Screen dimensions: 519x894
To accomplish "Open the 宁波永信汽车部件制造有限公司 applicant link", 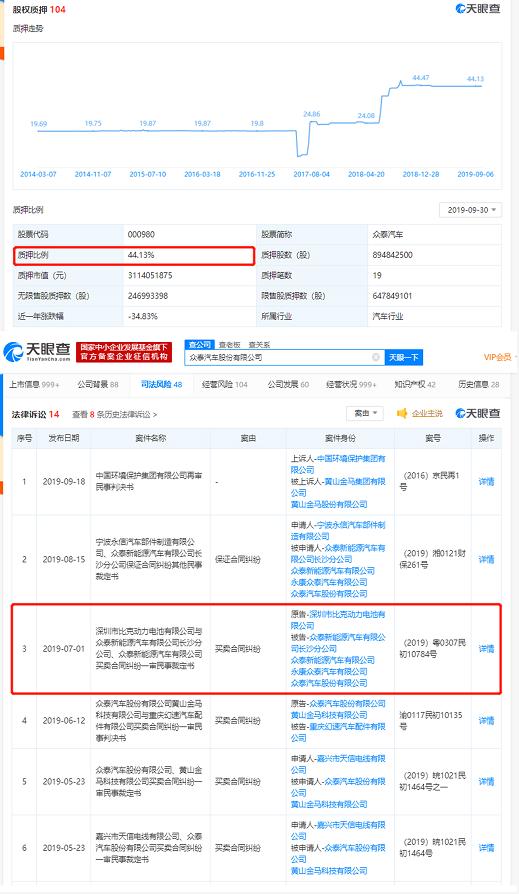I will point(338,530).
